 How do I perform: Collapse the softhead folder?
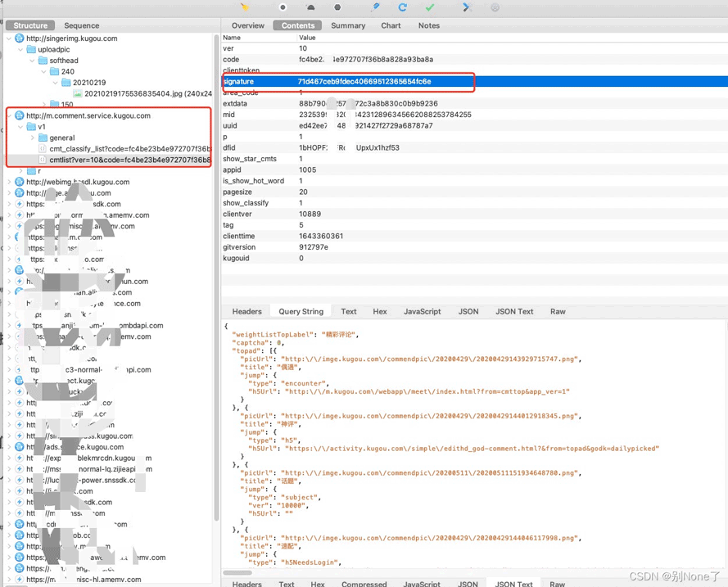[x=33, y=61]
